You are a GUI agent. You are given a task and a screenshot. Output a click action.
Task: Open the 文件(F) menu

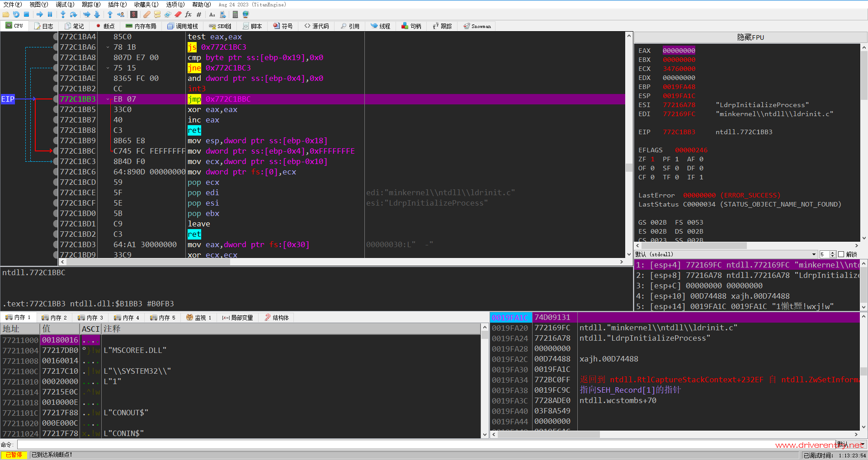[13, 5]
